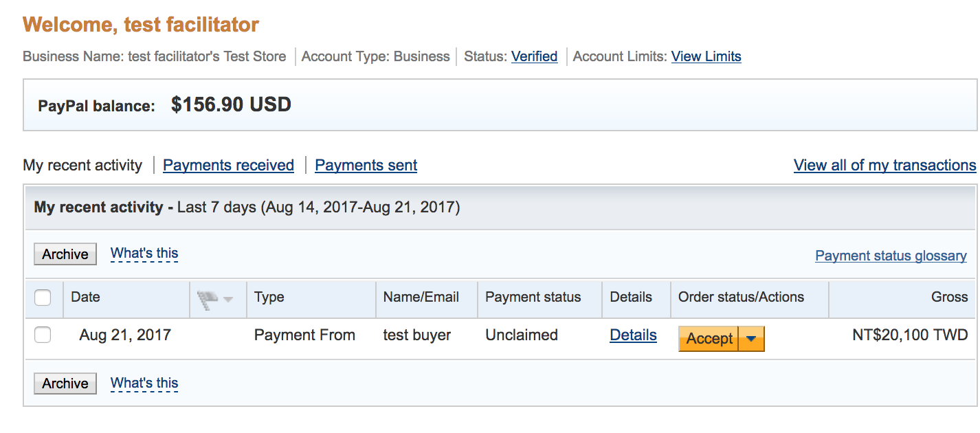Image resolution: width=980 pixels, height=433 pixels.
Task: Open the Payment status glossary link
Action: pos(891,256)
